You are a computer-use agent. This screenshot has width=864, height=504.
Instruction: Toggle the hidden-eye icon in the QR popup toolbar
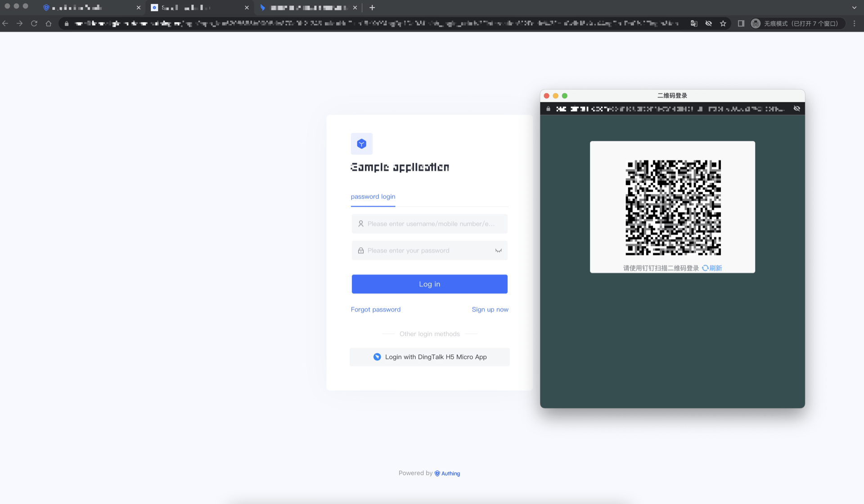(x=797, y=108)
